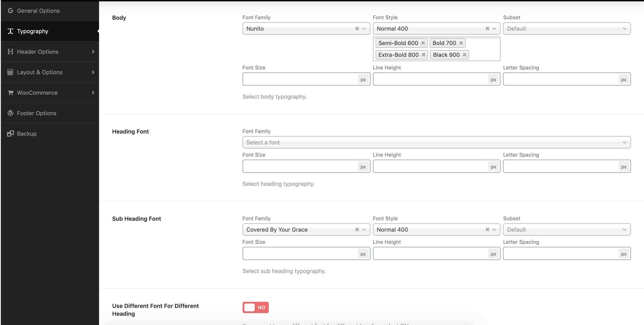Viewport: 644px width, 325px height.
Task: Click the Footer Options WordPress icon
Action: 10,113
